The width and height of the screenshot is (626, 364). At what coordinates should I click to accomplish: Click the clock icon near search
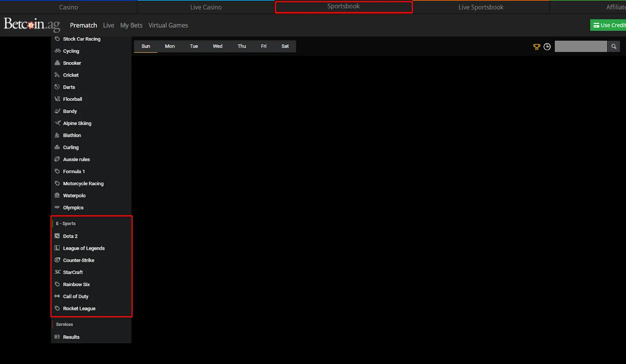tap(547, 47)
